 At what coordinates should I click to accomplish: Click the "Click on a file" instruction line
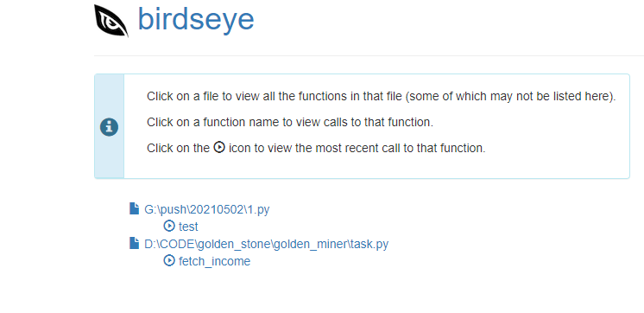tap(382, 97)
